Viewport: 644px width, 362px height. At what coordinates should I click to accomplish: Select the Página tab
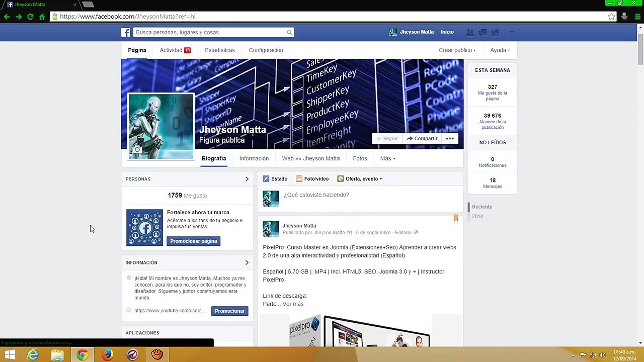click(x=137, y=50)
